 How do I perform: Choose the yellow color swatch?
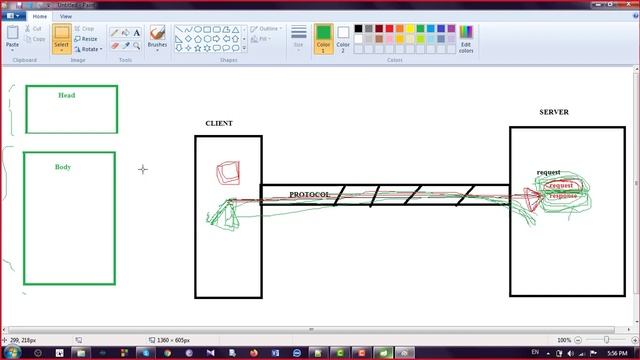click(x=410, y=29)
